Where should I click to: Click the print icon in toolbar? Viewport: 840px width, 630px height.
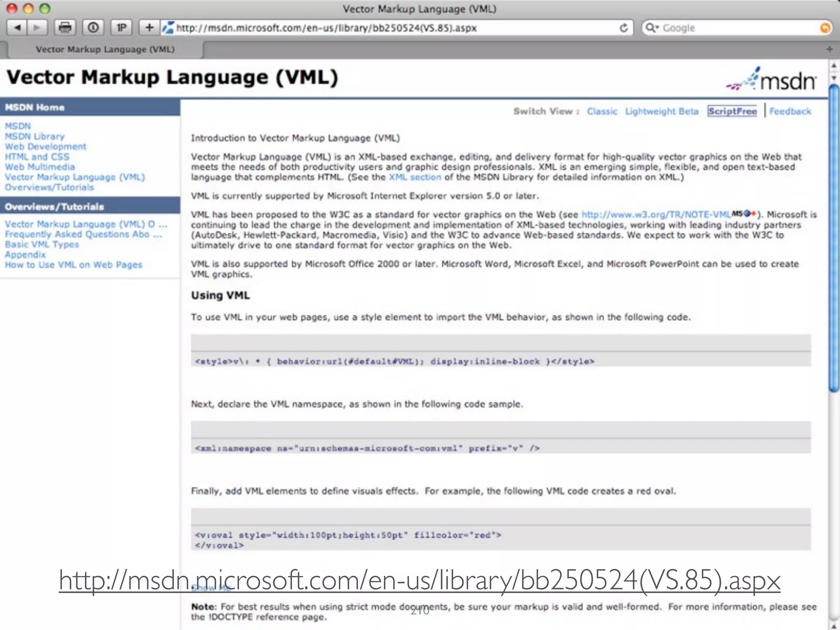65,28
